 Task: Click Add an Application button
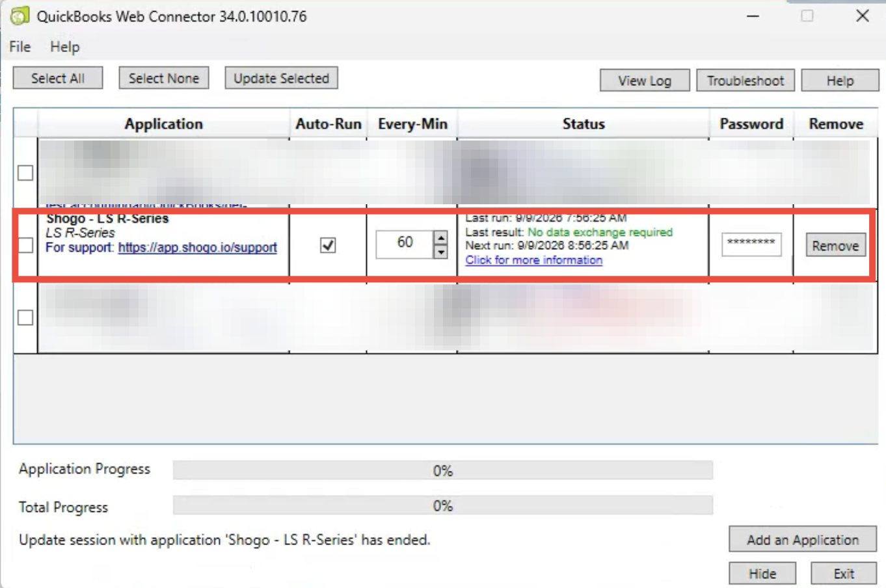pos(803,540)
